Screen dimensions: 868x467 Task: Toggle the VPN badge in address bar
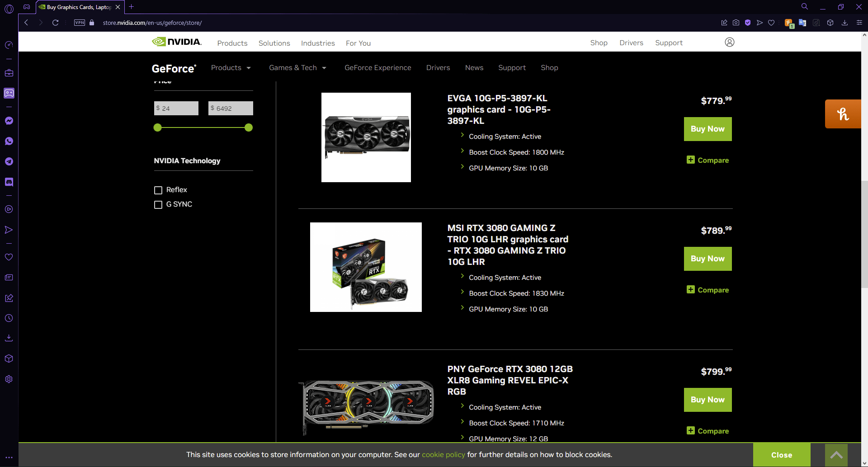pos(80,23)
